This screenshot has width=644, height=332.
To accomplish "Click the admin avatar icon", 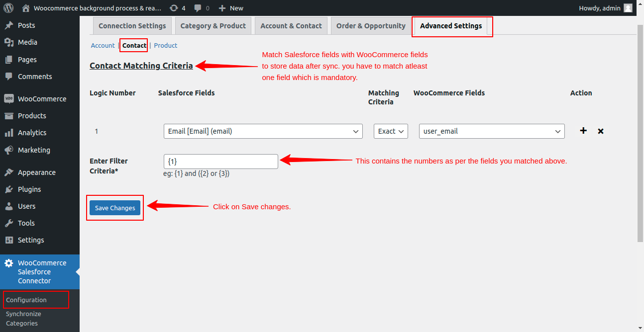I will pos(628,8).
